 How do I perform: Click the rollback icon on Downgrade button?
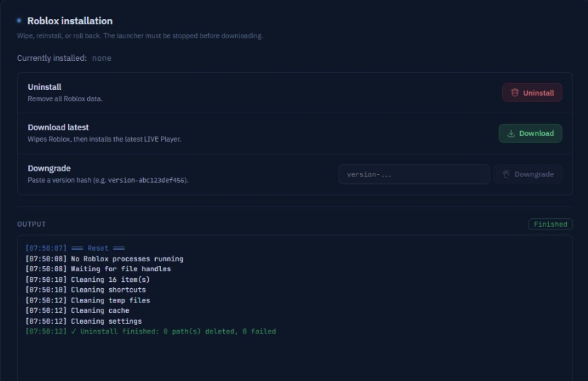[x=507, y=174]
